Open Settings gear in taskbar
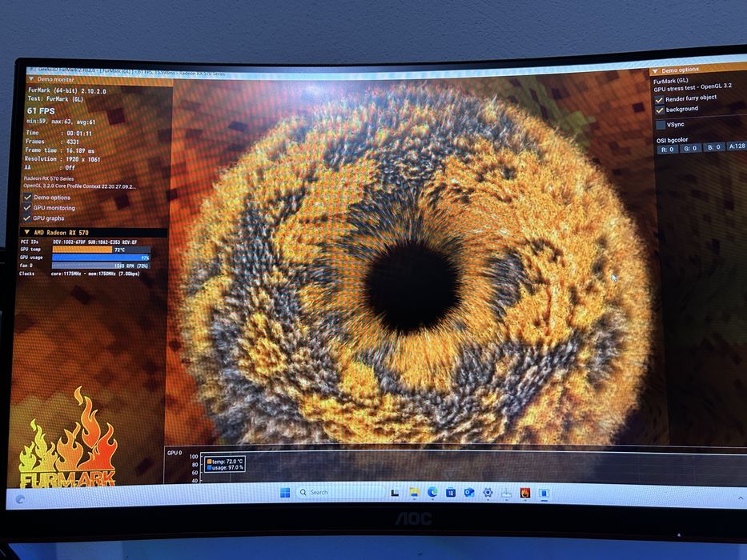The width and height of the screenshot is (747, 560). pyautogui.click(x=488, y=492)
